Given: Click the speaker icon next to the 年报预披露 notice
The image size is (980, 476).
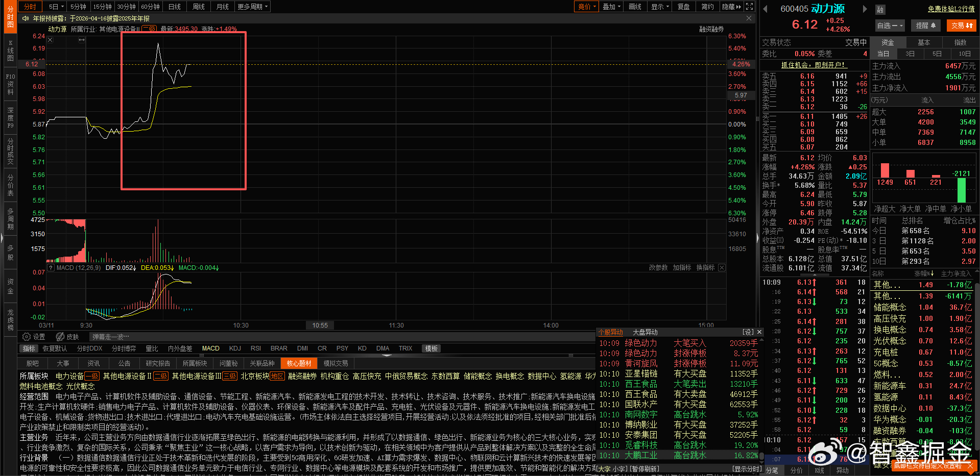Looking at the screenshot, I should [25, 18].
